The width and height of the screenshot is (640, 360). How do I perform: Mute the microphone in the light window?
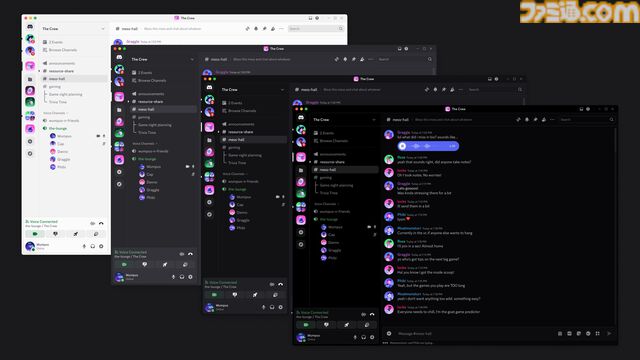click(x=84, y=246)
